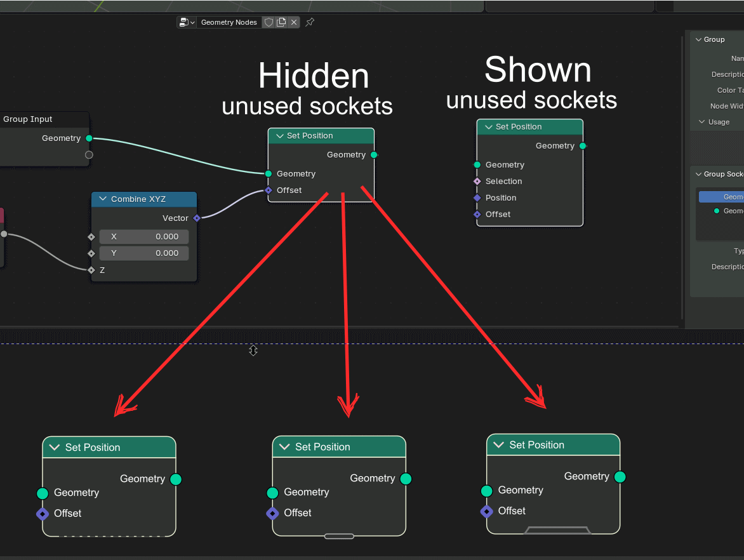744x560 pixels.
Task: Click the Y value field in Combine XYZ
Action: 143,253
